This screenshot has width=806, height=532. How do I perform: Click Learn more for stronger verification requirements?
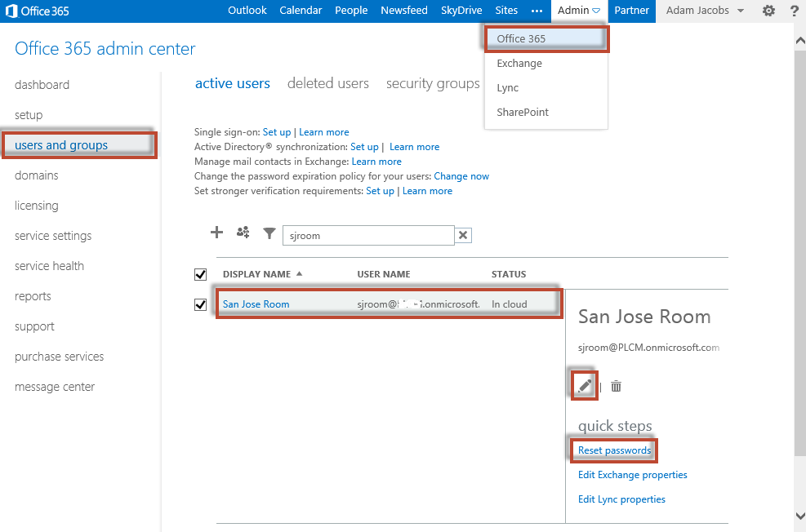point(427,191)
